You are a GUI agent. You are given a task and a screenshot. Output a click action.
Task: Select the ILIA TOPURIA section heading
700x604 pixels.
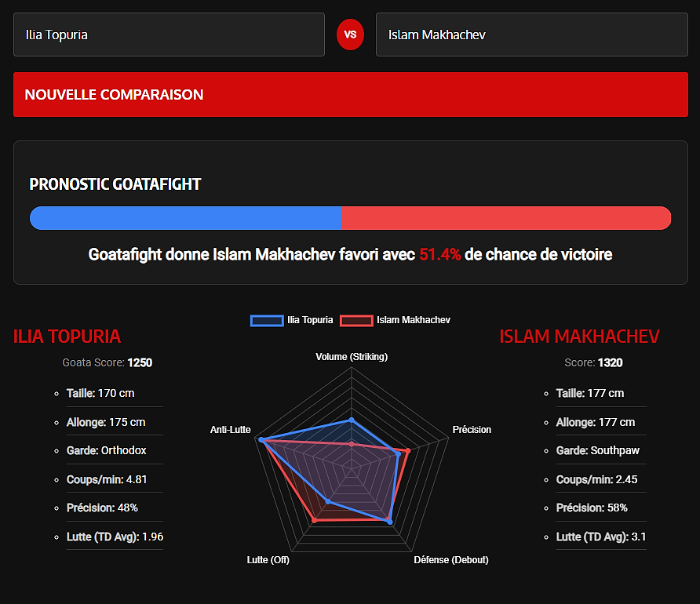point(67,336)
